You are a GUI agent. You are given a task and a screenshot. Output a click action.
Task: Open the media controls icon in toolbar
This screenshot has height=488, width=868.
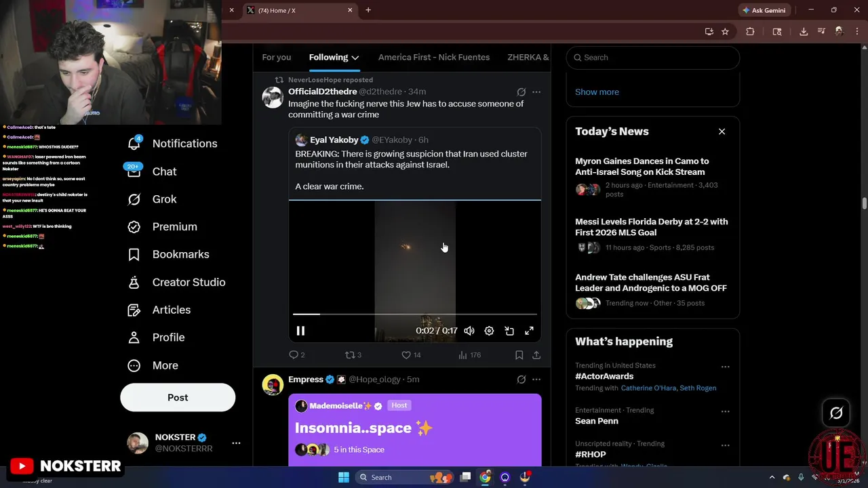coord(821,31)
